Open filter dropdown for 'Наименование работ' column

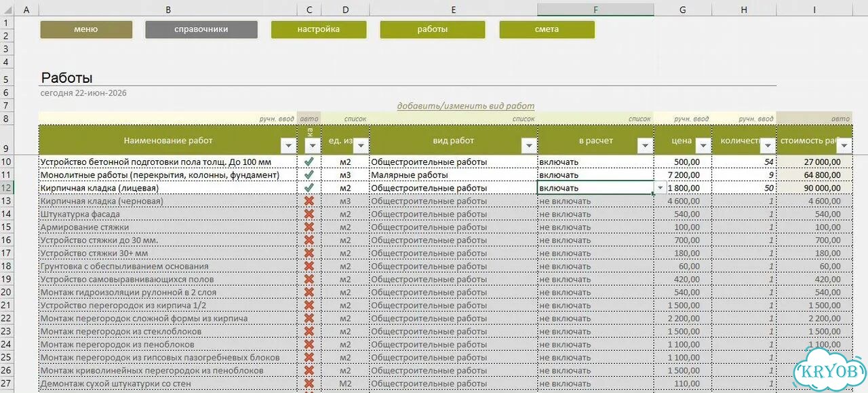point(288,145)
